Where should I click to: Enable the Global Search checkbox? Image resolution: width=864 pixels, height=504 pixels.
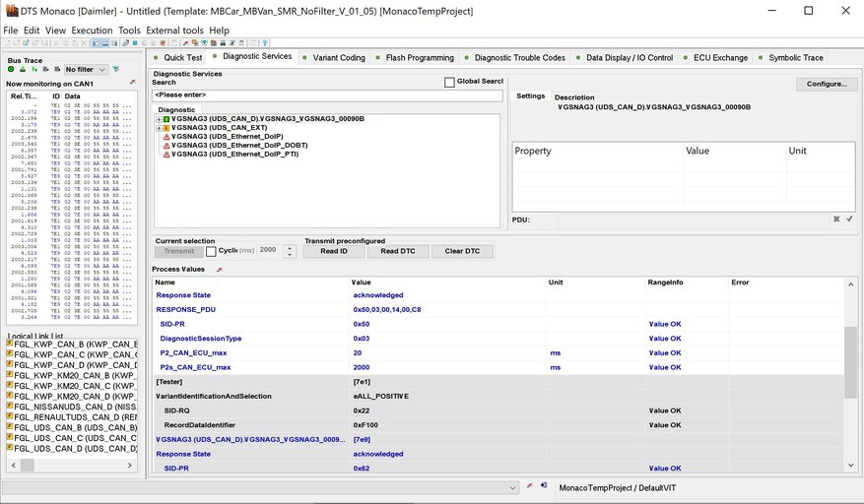pos(449,82)
